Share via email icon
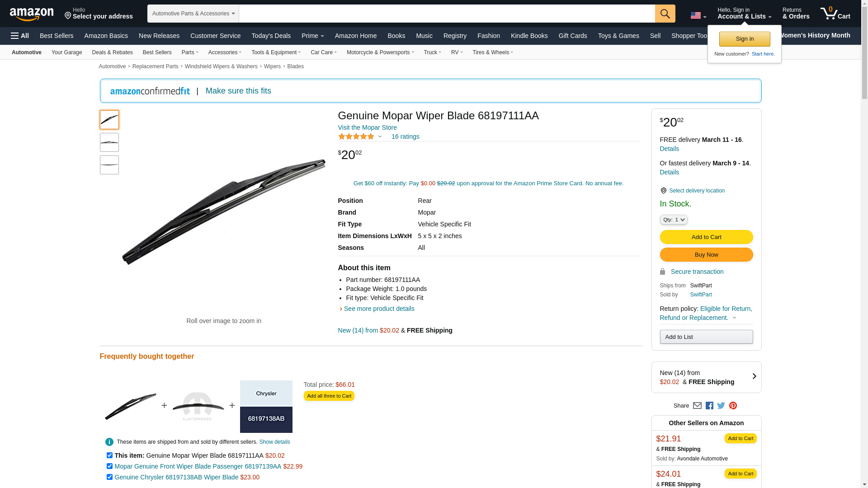 (x=697, y=406)
